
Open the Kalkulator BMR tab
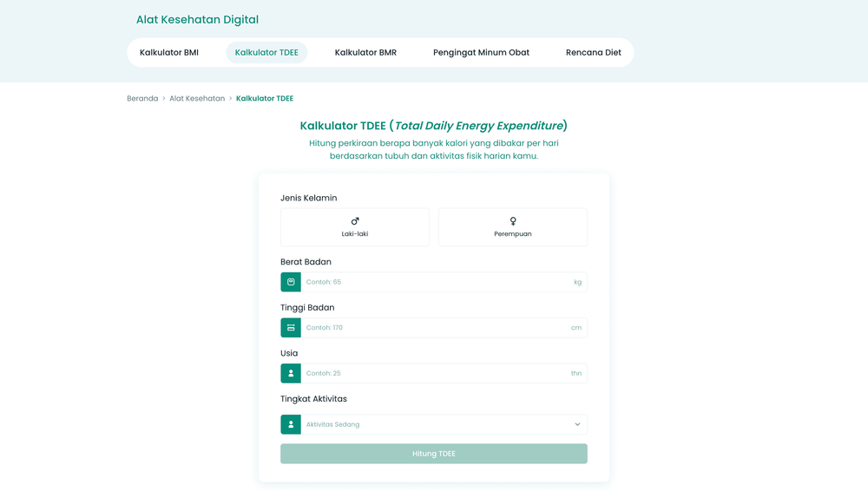365,53
